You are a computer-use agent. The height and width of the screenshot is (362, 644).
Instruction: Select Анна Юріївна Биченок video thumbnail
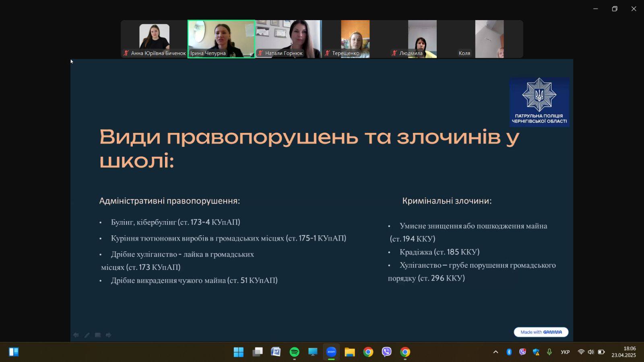coord(154,39)
